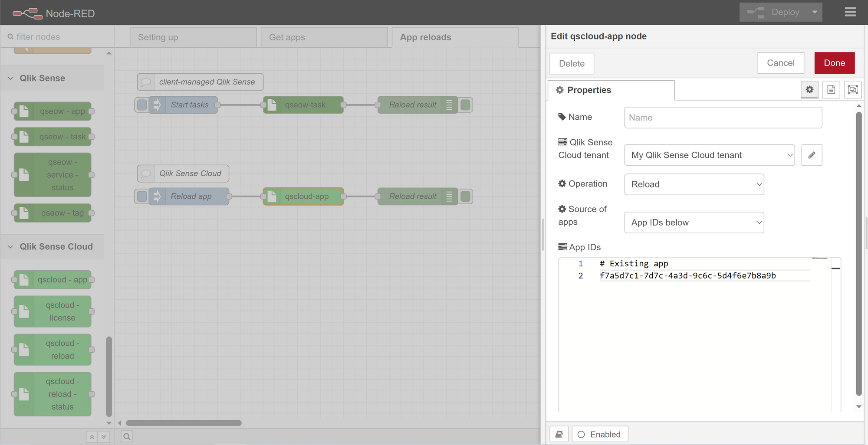
Task: Select the qscloud - app palette node
Action: 53,280
